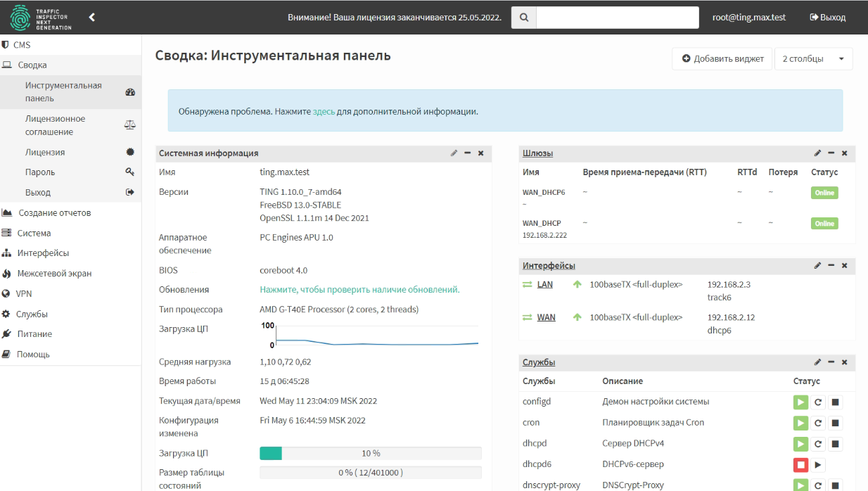Click the Добавить виджет button
This screenshot has width=868, height=491.
point(722,59)
